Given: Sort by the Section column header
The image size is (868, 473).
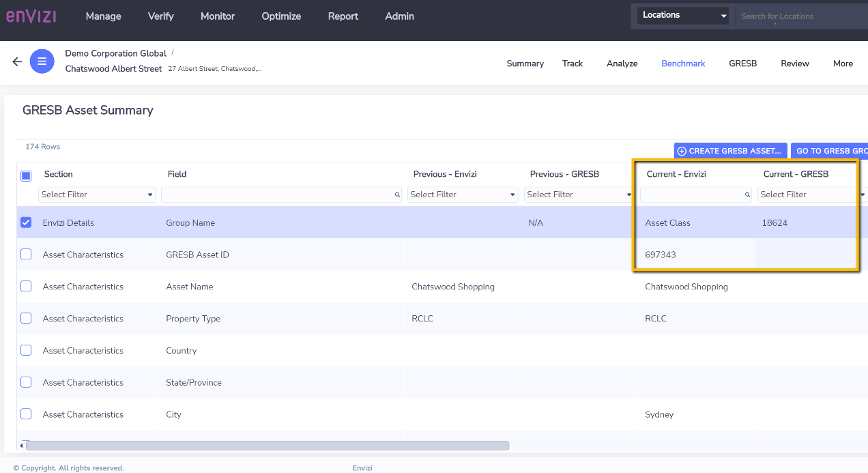Looking at the screenshot, I should [x=59, y=174].
